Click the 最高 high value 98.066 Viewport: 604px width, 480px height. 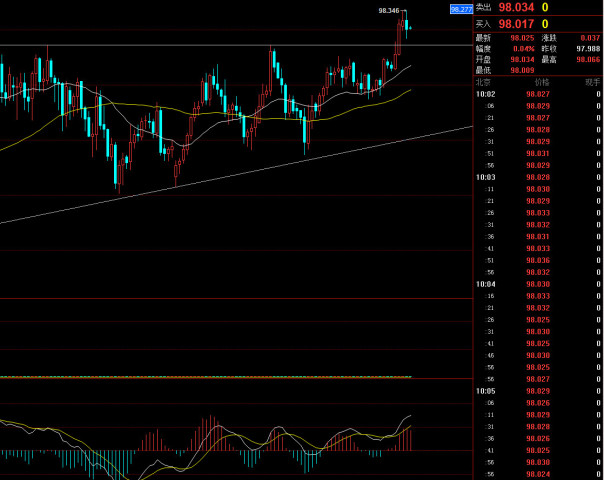(588, 59)
